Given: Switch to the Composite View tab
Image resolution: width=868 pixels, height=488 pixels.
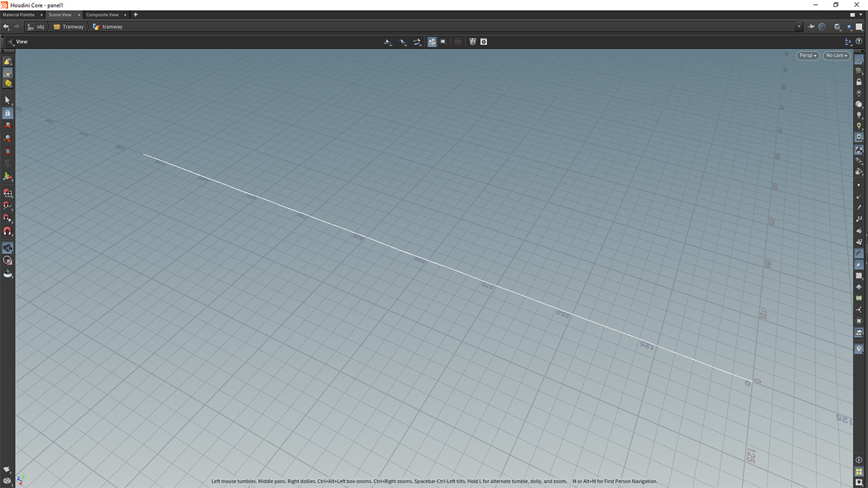Looking at the screenshot, I should [x=102, y=14].
